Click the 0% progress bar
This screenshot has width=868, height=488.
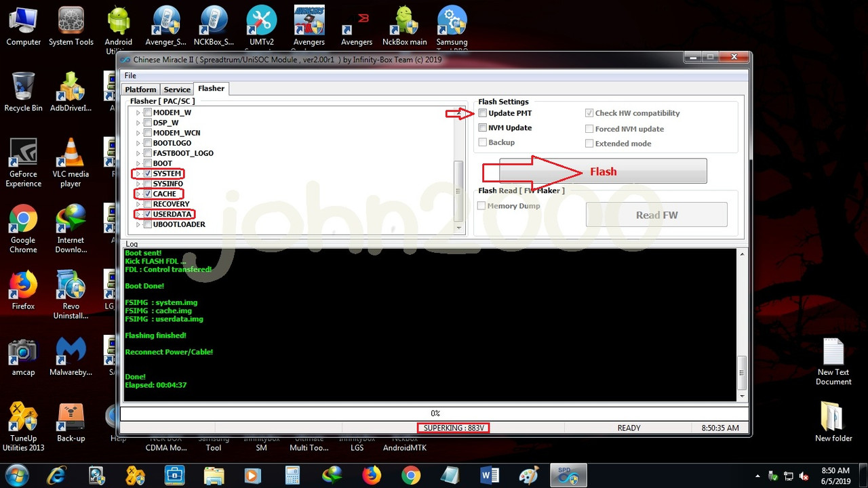[435, 413]
